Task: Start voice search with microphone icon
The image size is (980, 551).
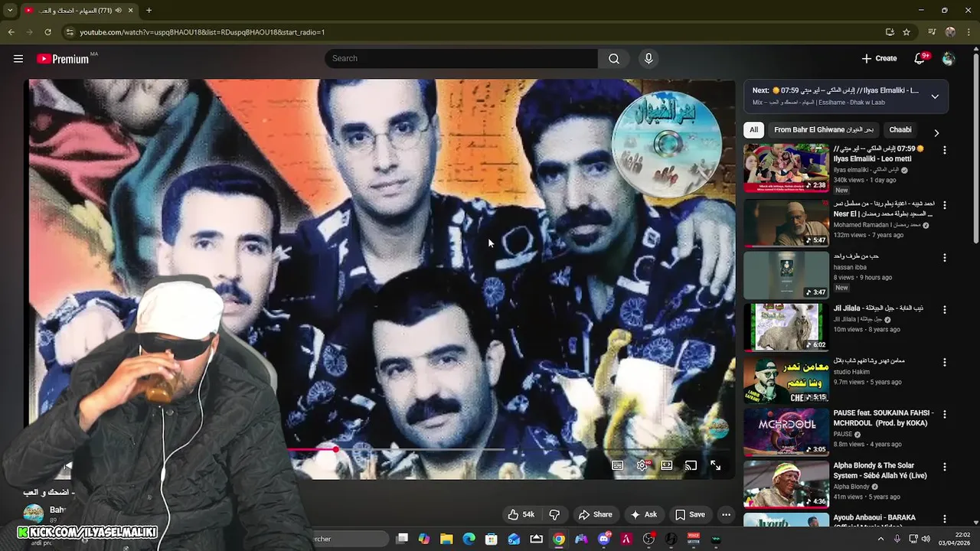Action: click(648, 58)
